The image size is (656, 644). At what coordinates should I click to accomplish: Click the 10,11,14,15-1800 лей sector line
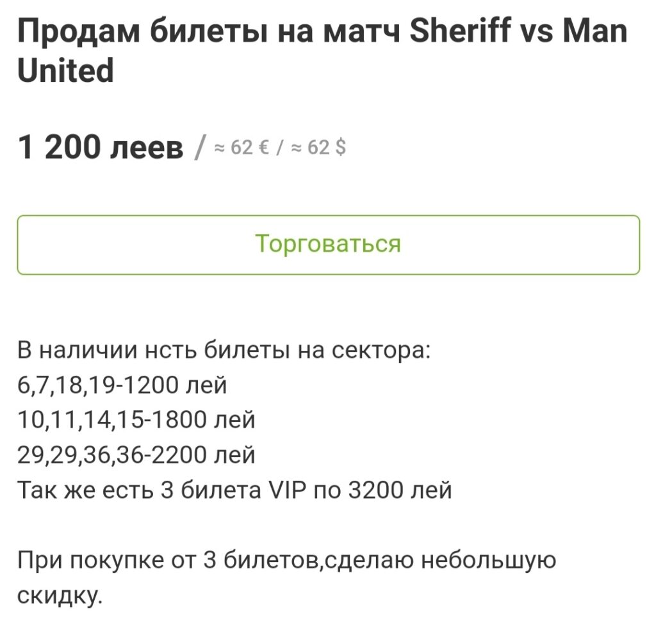pyautogui.click(x=136, y=419)
